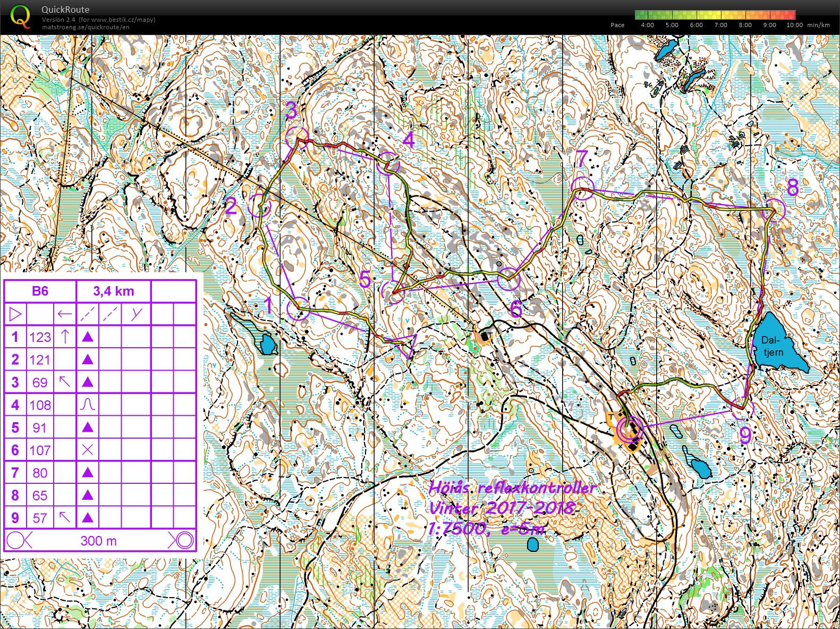Click control circle 9 near the finish
Image resolution: width=840 pixels, height=629 pixels.
pyautogui.click(x=742, y=408)
